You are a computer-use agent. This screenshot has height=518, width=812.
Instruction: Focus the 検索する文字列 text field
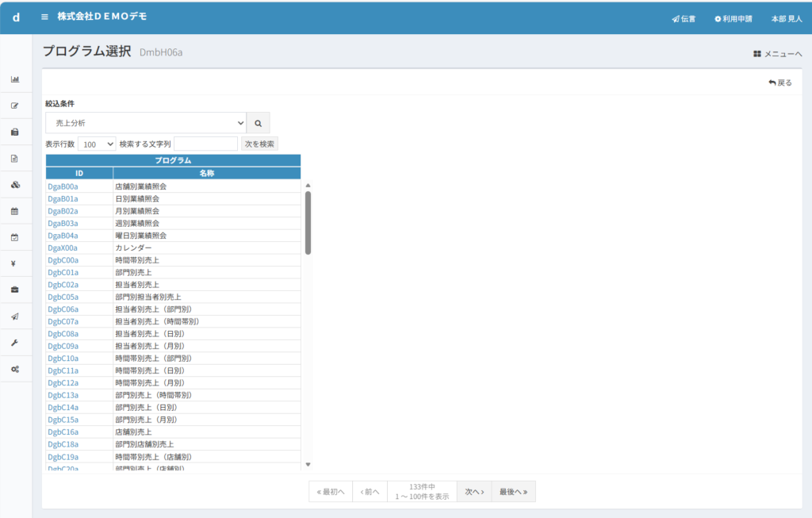[205, 144]
